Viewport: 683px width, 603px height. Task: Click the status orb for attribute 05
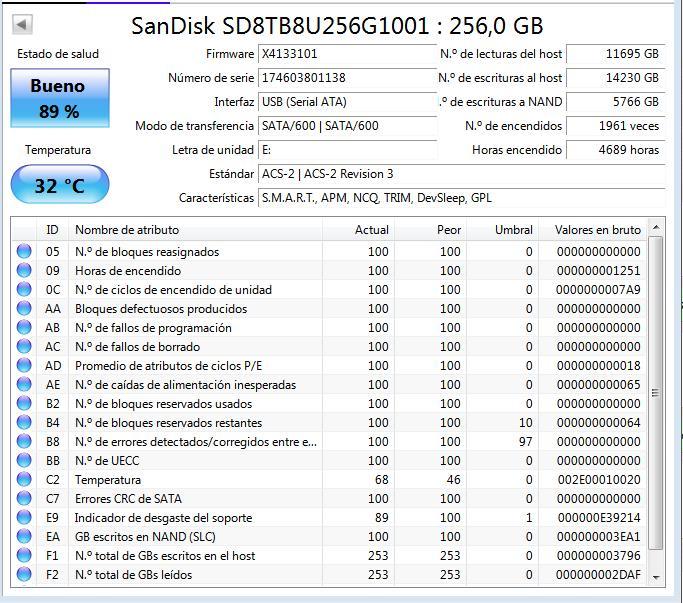(x=24, y=251)
